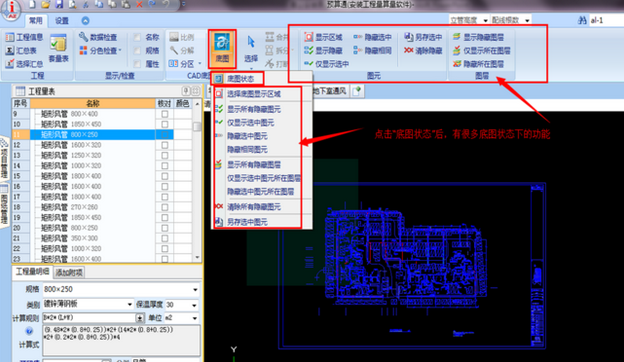This screenshot has width=624, height=362.
Task: Click the 分解 explode tool
Action: coord(182,51)
